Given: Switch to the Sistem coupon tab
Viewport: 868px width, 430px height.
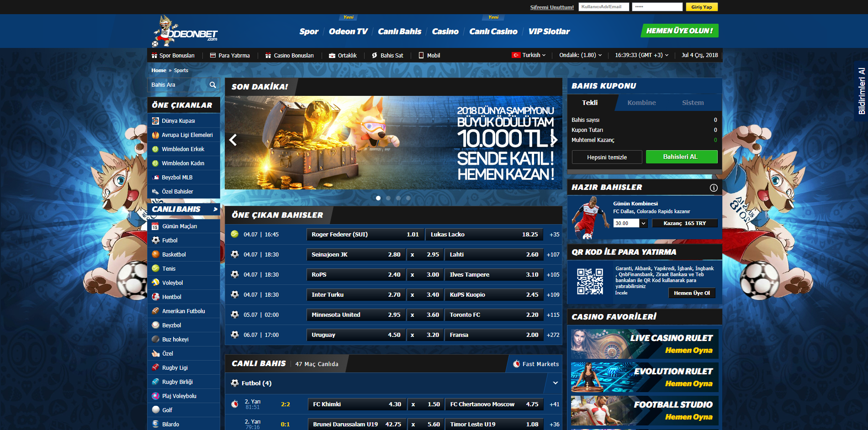Looking at the screenshot, I should [x=693, y=103].
